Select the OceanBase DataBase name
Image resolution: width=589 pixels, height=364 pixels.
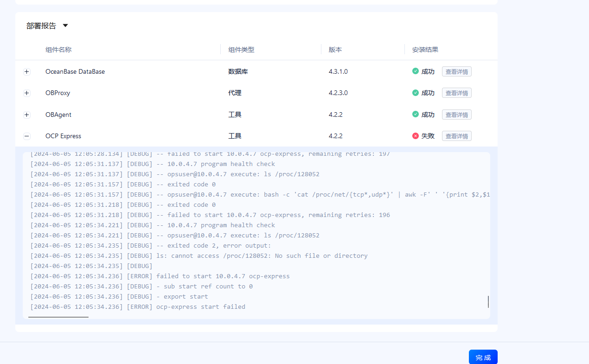[75, 71]
